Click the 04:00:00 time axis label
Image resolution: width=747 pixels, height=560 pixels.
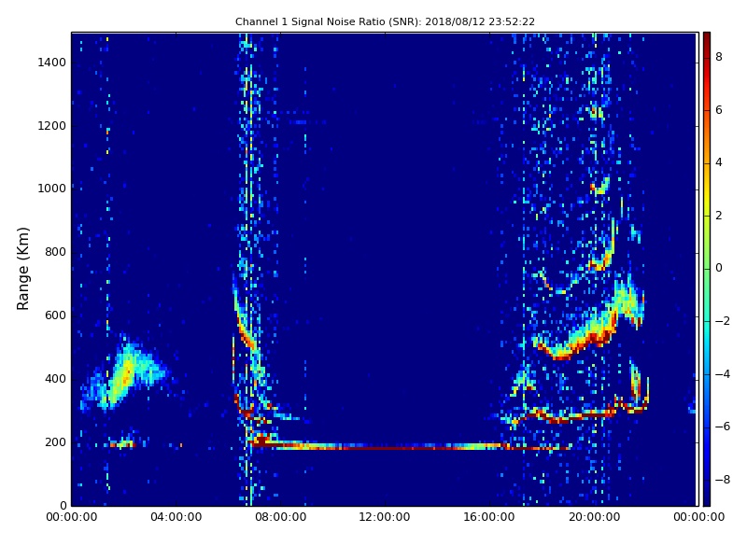[176, 517]
